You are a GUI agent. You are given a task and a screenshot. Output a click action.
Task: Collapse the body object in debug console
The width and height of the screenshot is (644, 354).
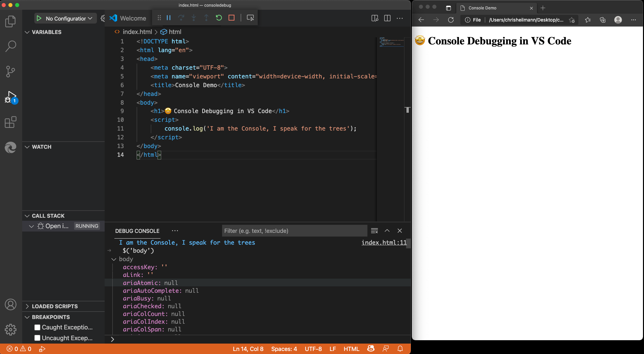click(x=114, y=259)
